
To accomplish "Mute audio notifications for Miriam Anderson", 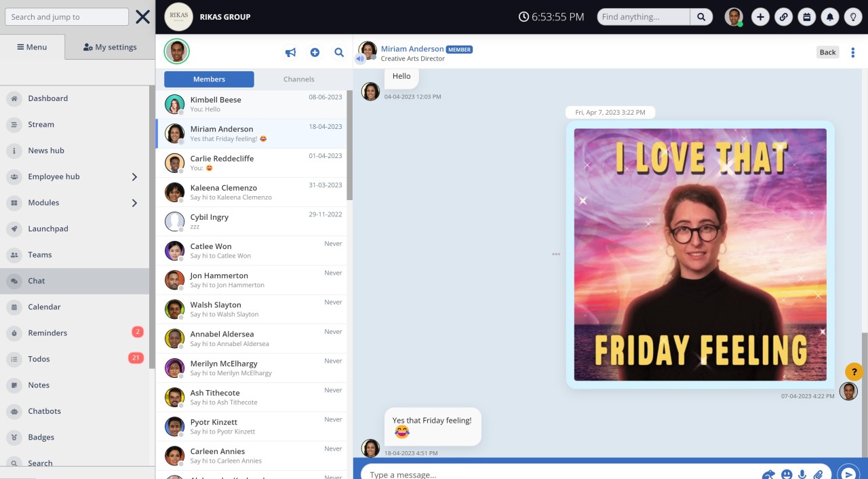I will coord(359,59).
